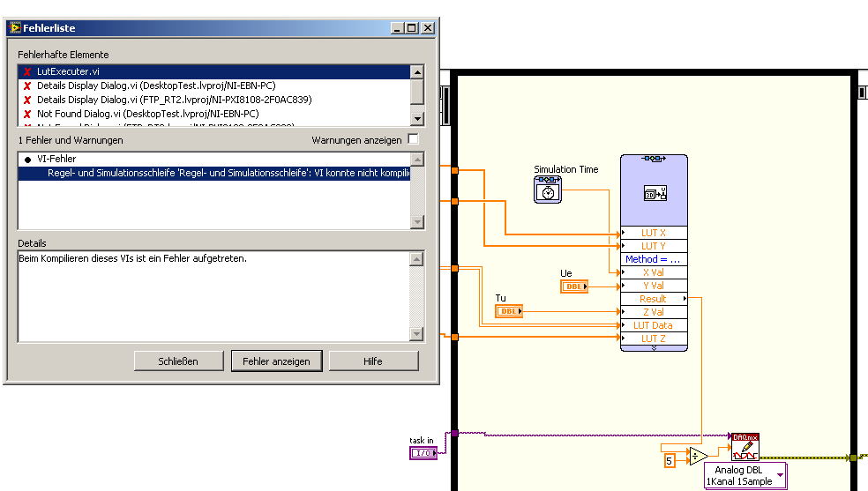
Task: Click the Ue DBL terminal
Action: pyautogui.click(x=573, y=286)
